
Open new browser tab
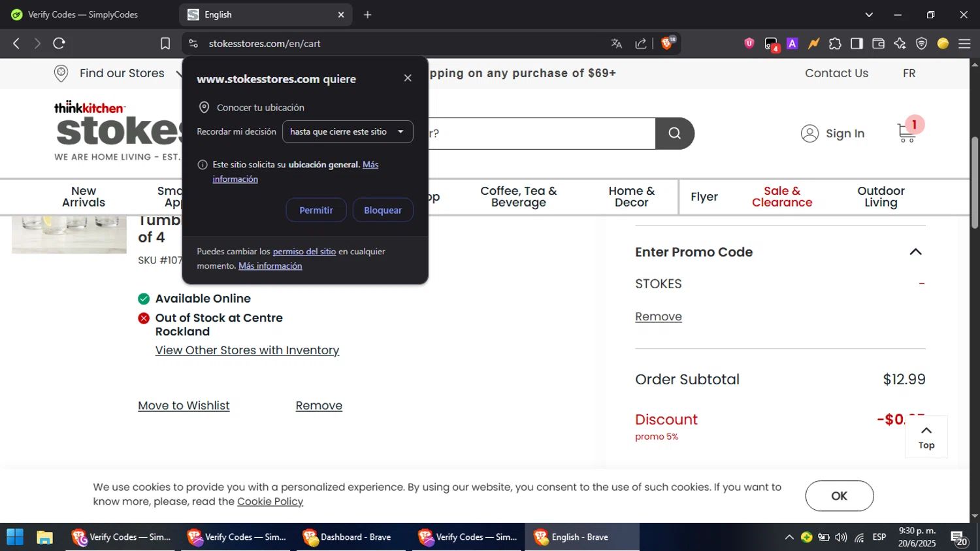coord(368,14)
